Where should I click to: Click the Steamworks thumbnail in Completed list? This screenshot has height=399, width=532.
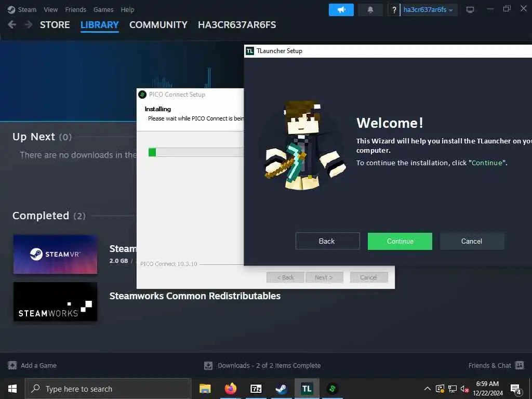point(55,302)
